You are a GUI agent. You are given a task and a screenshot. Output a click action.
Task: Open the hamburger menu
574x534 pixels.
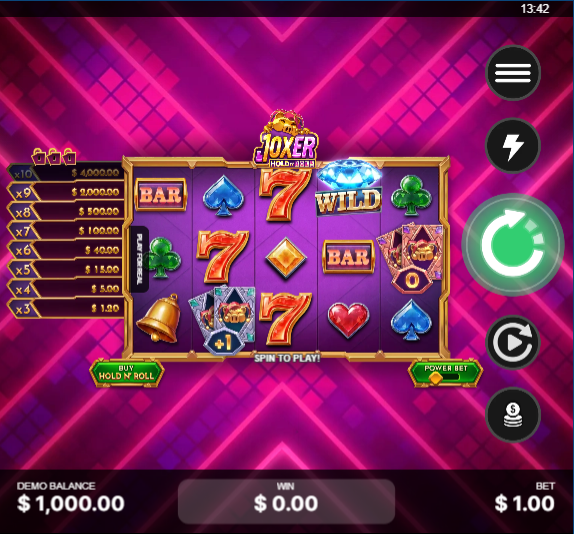coord(513,73)
